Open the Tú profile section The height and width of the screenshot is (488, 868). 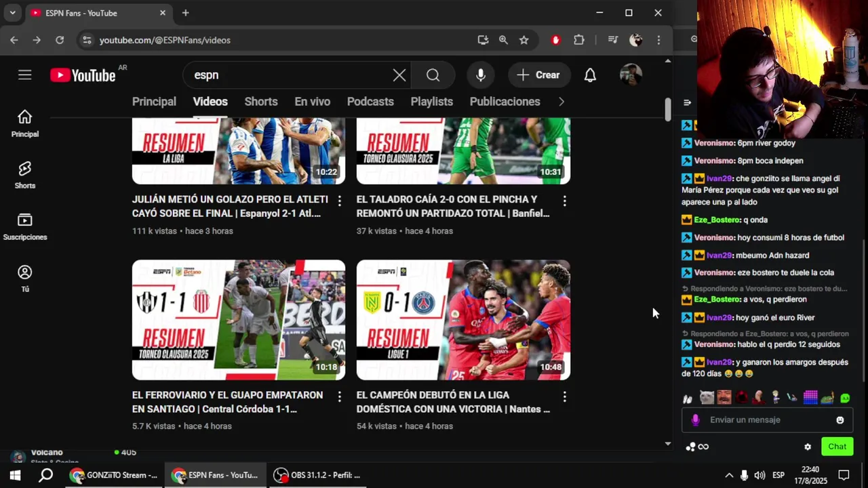click(25, 279)
